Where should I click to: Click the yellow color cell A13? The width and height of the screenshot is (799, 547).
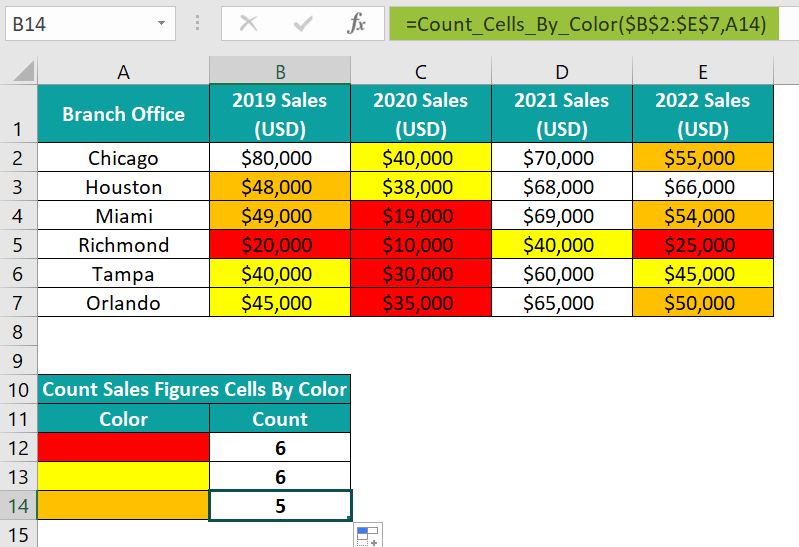123,477
